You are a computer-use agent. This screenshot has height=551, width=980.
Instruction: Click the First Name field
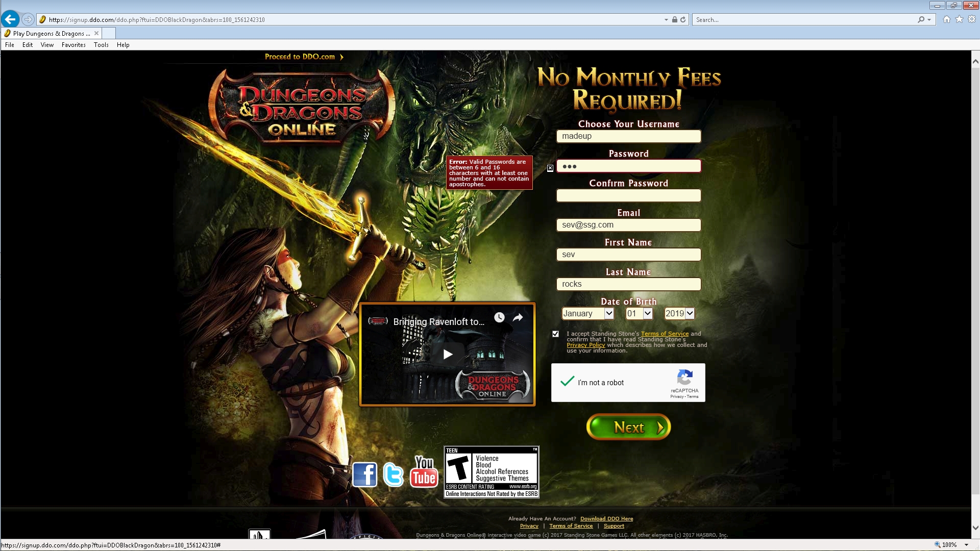(x=628, y=255)
